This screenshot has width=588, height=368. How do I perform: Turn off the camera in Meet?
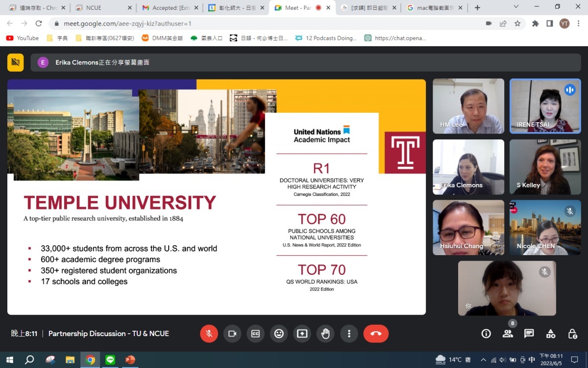(232, 334)
